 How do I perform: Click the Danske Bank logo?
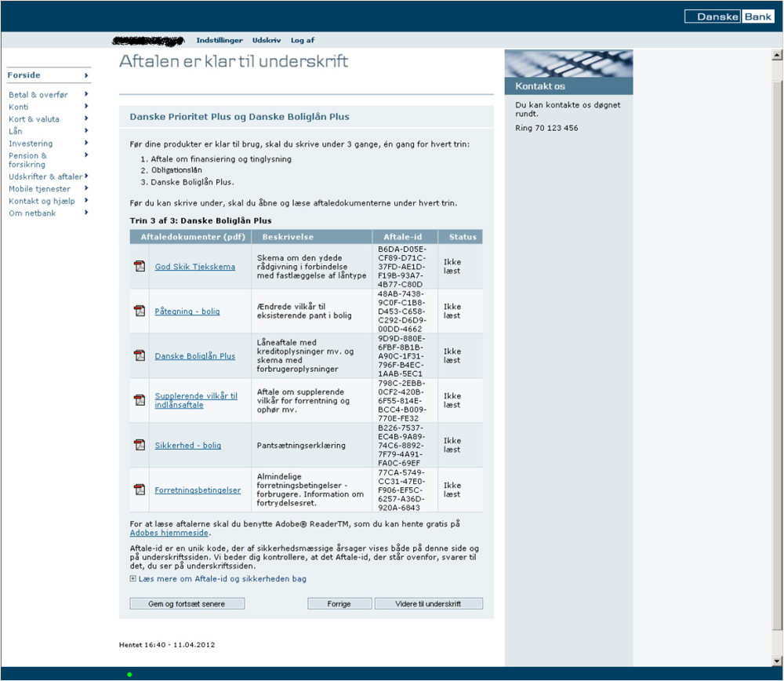(729, 16)
